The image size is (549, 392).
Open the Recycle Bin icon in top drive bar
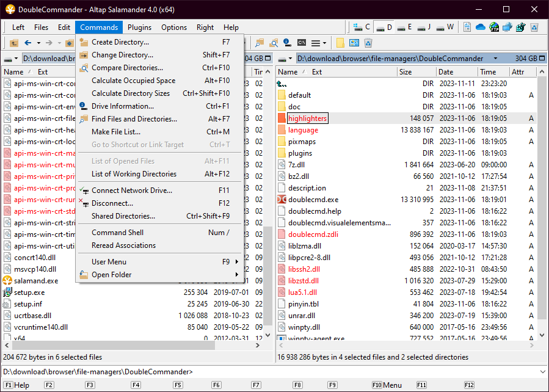point(534,27)
